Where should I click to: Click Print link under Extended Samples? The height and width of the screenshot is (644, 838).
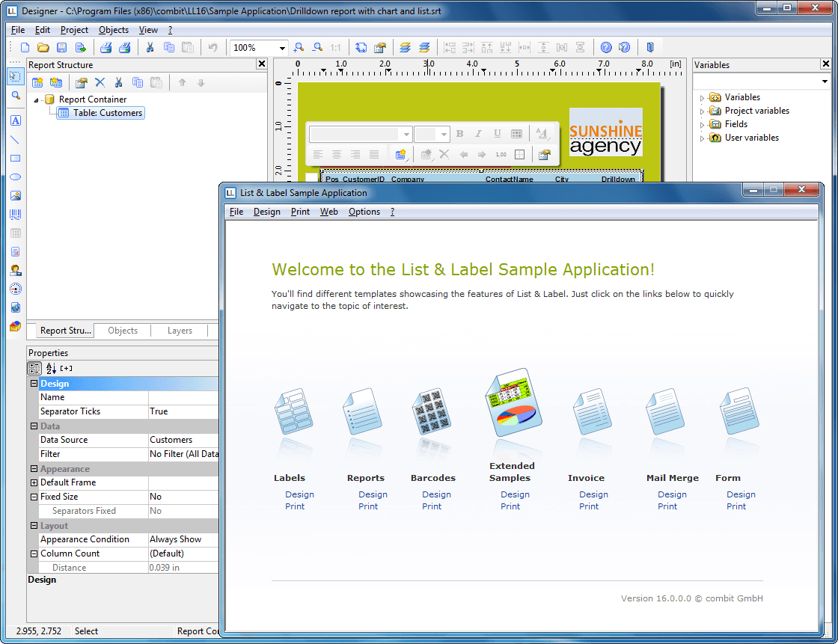(x=510, y=506)
